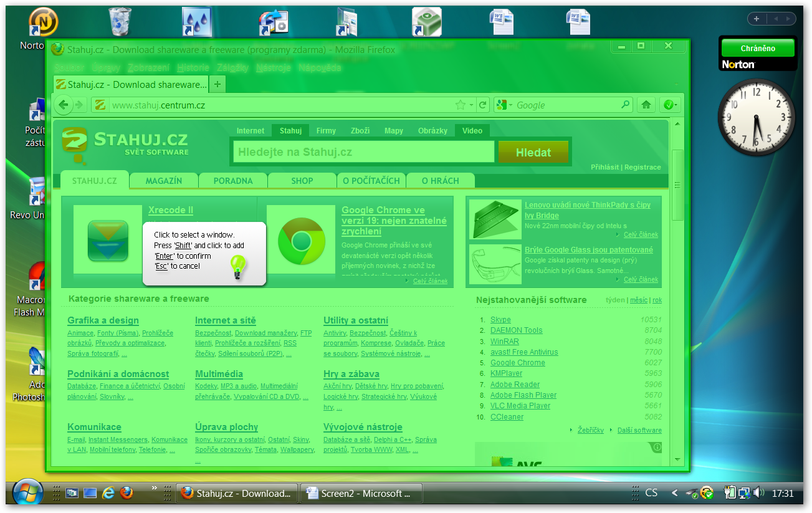Click the Norton desktop shortcut icon
This screenshot has width=812, height=513.
click(43, 22)
